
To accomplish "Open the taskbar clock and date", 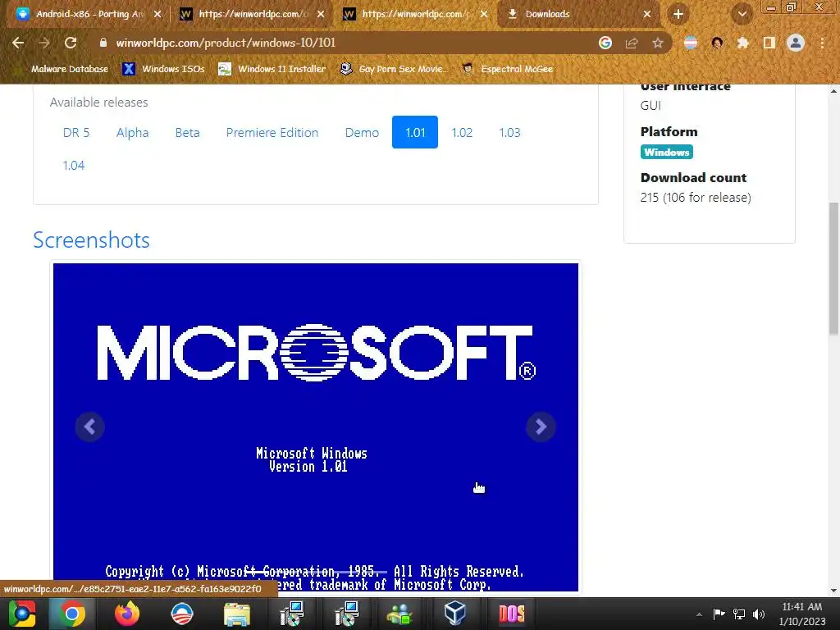I will coord(802,614).
